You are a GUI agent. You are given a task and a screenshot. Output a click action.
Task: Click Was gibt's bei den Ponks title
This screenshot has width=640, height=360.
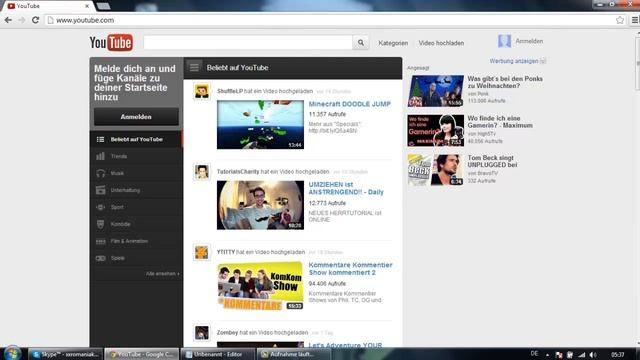[505, 82]
